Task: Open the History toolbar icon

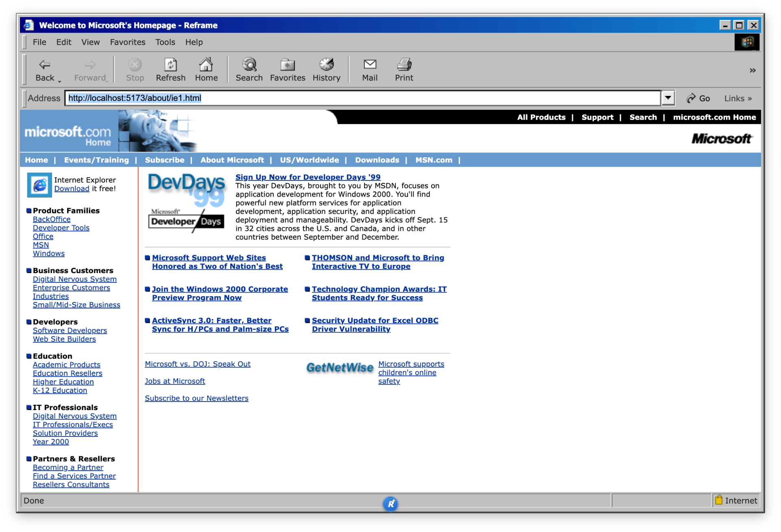Action: pyautogui.click(x=326, y=64)
